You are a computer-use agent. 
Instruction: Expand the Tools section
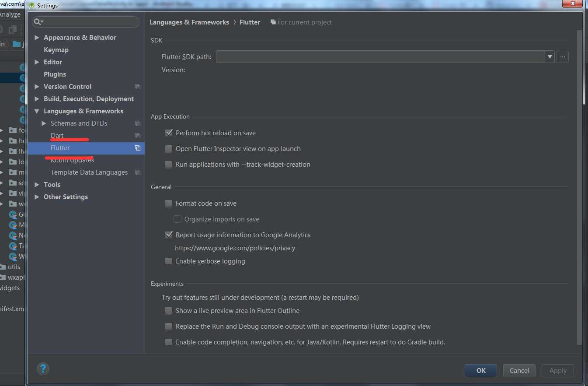click(x=37, y=185)
